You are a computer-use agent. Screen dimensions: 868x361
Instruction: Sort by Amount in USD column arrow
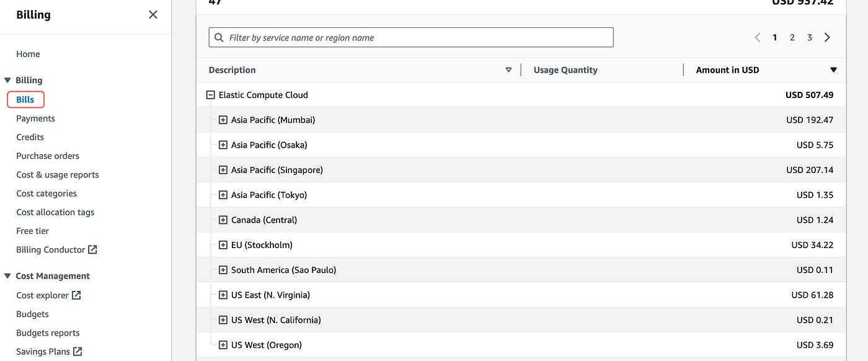click(833, 70)
